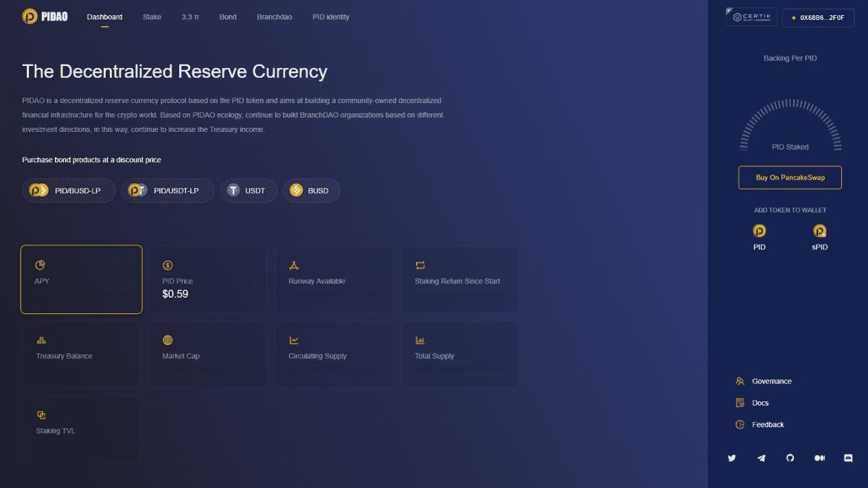Click the Staking TVL card label
Image resolution: width=868 pixels, height=488 pixels.
56,431
